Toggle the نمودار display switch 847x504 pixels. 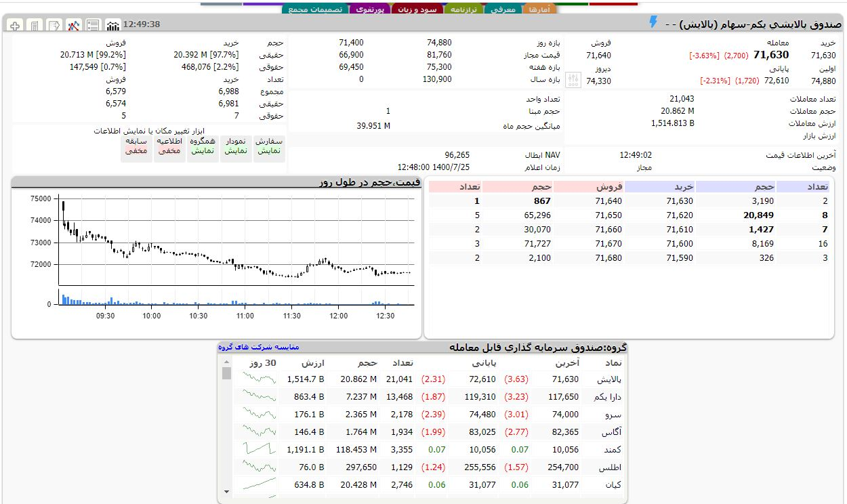[235, 146]
